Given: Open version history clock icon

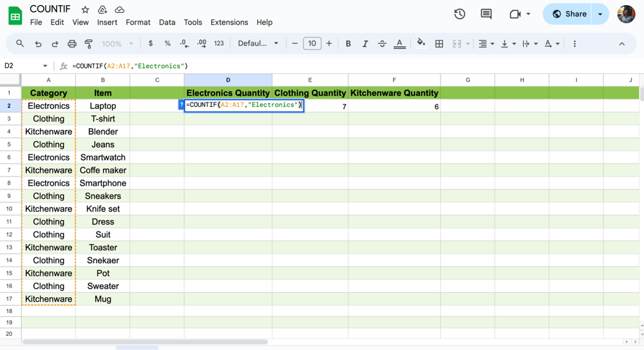Looking at the screenshot, I should click(459, 14).
